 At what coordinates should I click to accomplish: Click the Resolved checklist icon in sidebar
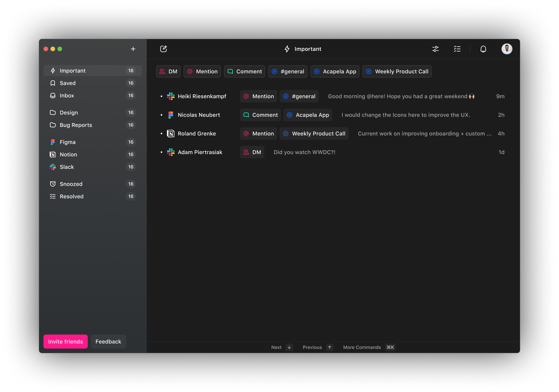53,196
